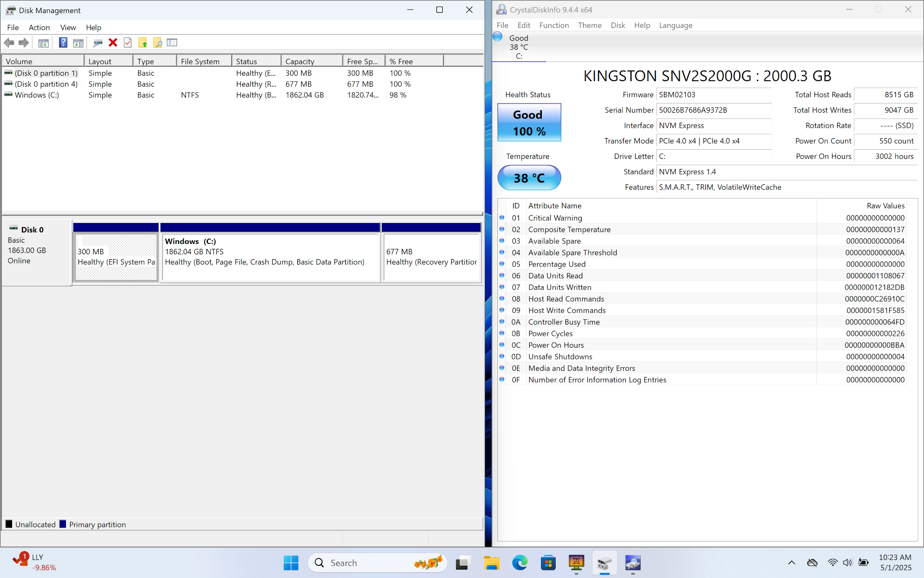Select the Data Units Written attribute row

click(x=702, y=287)
